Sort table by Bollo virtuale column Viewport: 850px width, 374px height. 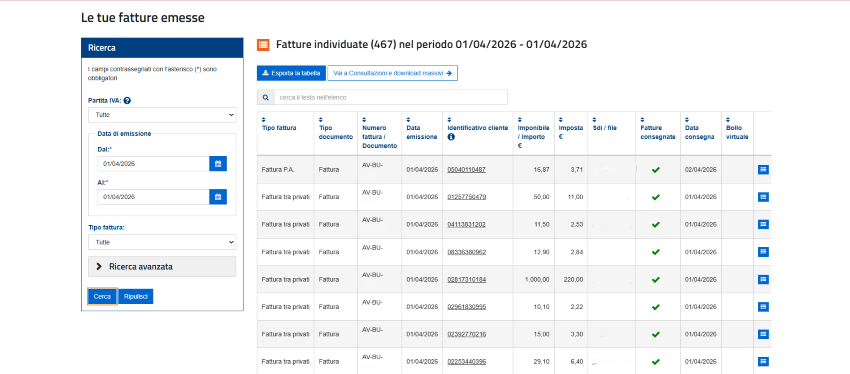tap(728, 119)
